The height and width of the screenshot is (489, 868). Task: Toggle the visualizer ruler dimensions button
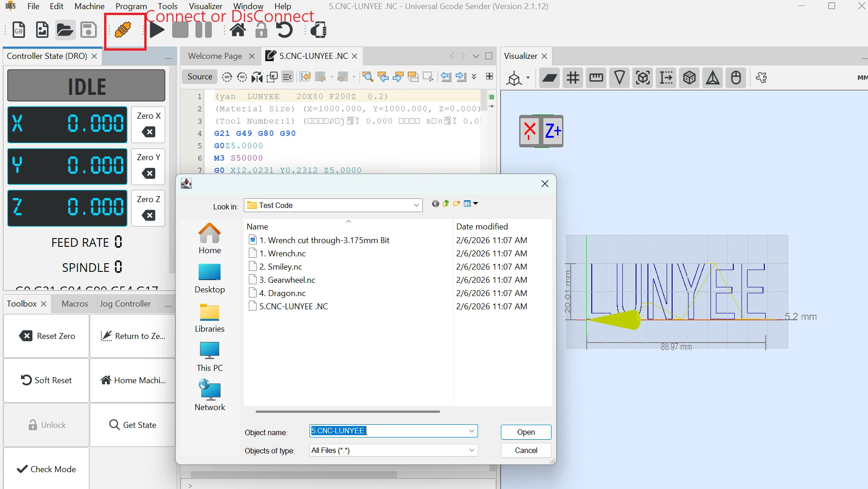(596, 78)
